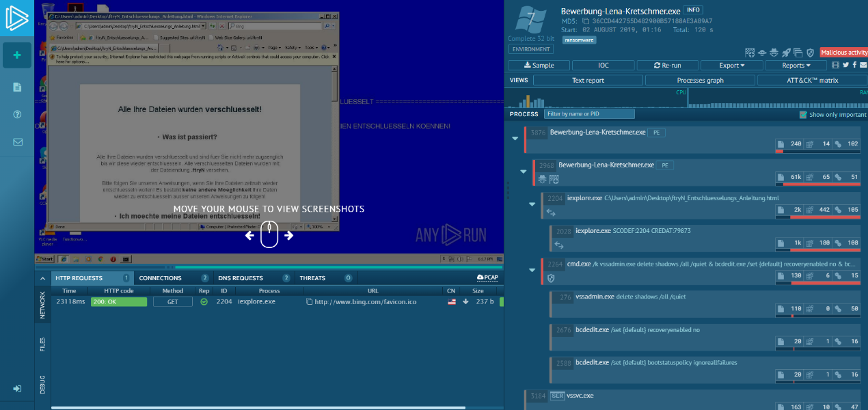868x410 pixels.
Task: Click the INFO badge next to file name
Action: 692,10
